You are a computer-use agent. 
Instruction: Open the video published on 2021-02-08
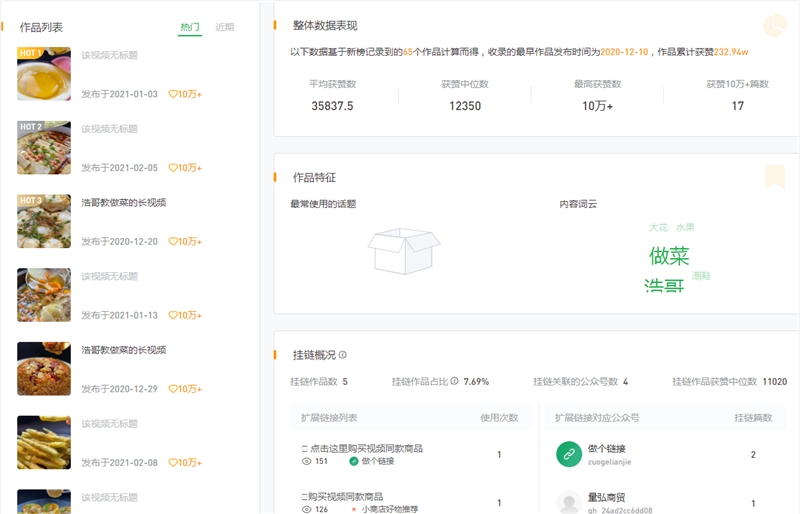[44, 442]
